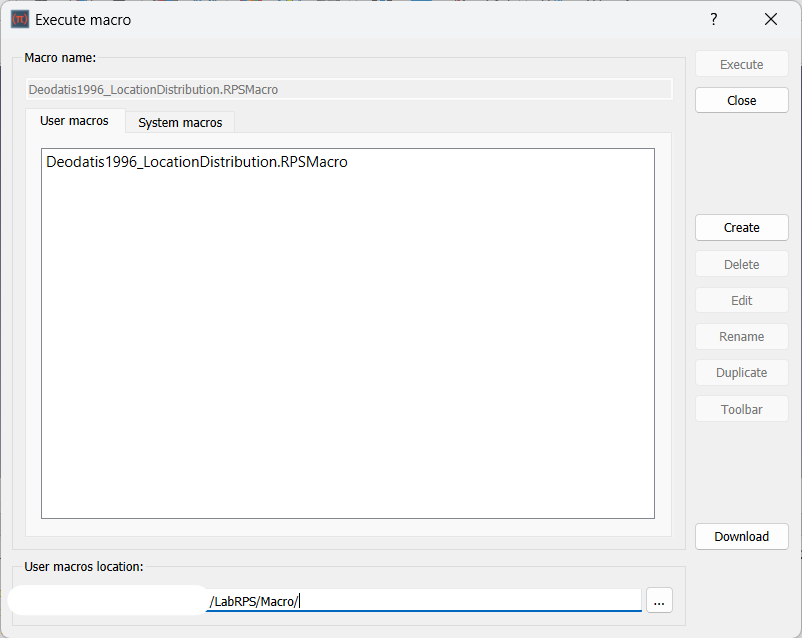Image resolution: width=802 pixels, height=638 pixels.
Task: Duplicate the selected macro
Action: (741, 373)
